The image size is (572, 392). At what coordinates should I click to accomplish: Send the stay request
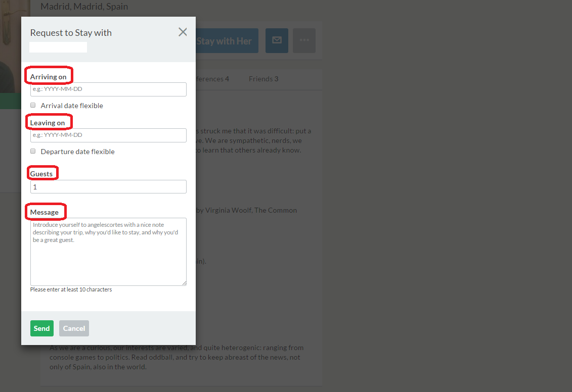(42, 328)
